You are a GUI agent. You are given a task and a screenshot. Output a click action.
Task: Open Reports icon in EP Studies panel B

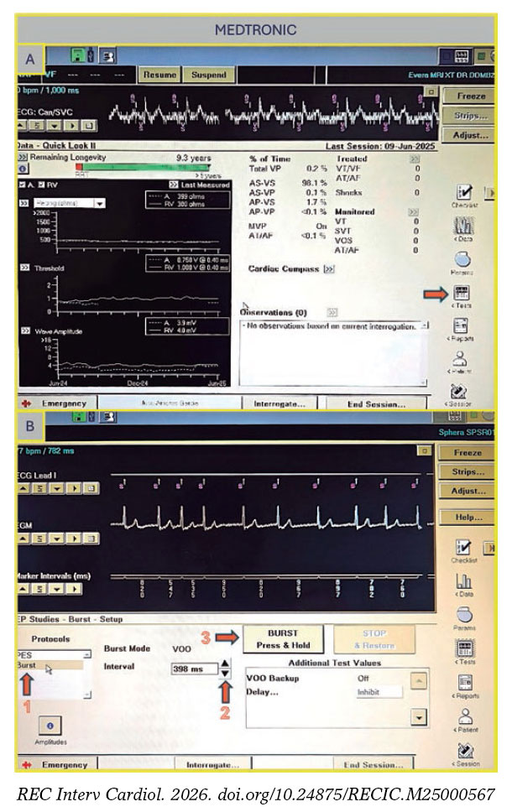(462, 683)
